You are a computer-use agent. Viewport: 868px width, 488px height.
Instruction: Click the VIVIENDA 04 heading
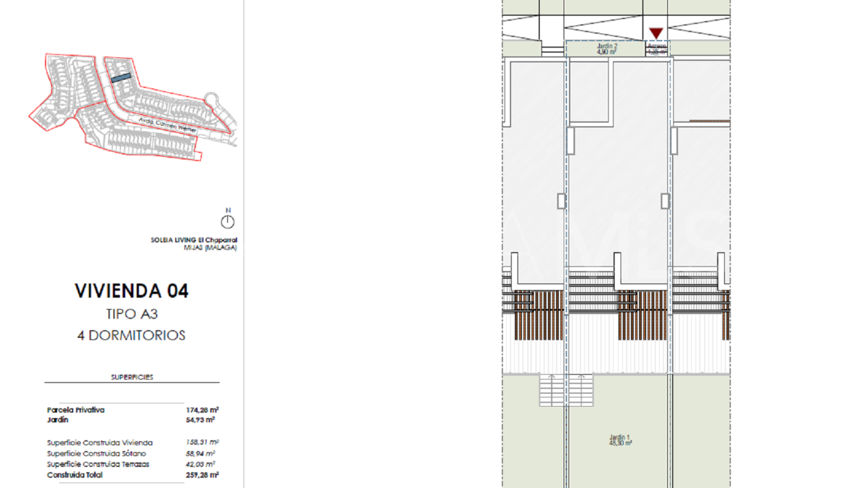(132, 291)
